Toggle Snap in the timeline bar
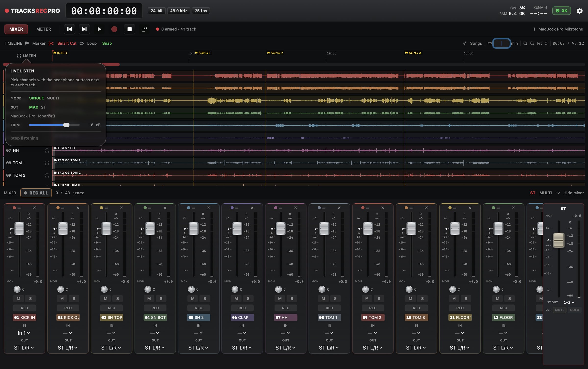 pos(107,43)
